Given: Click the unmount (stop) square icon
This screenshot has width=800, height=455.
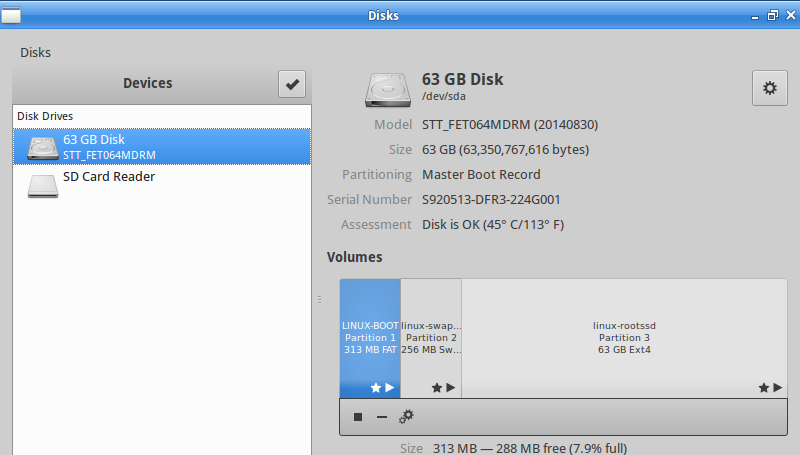Looking at the screenshot, I should click(358, 417).
